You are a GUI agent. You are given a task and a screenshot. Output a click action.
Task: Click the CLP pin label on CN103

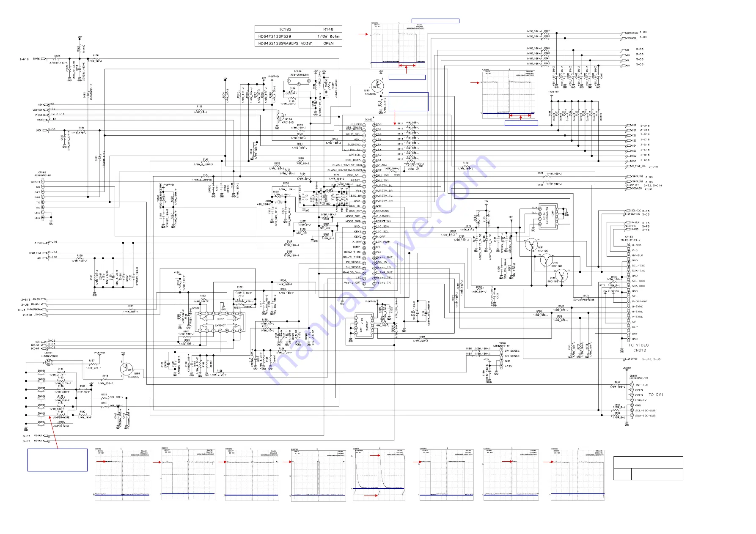[x=635, y=327]
